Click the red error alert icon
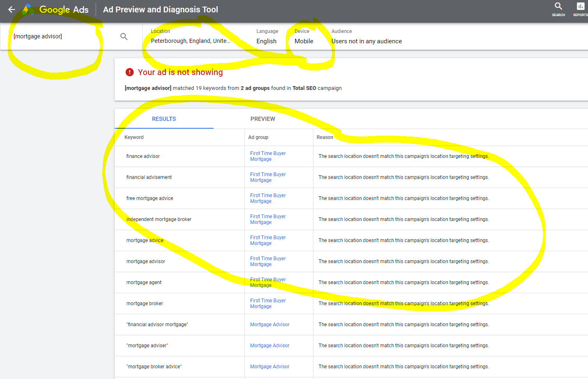 click(x=129, y=72)
